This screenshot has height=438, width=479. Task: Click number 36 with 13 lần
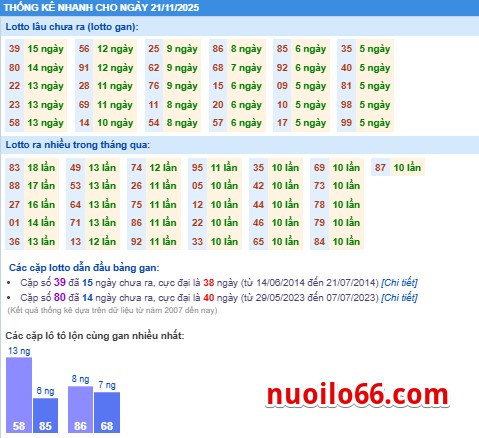click(14, 241)
